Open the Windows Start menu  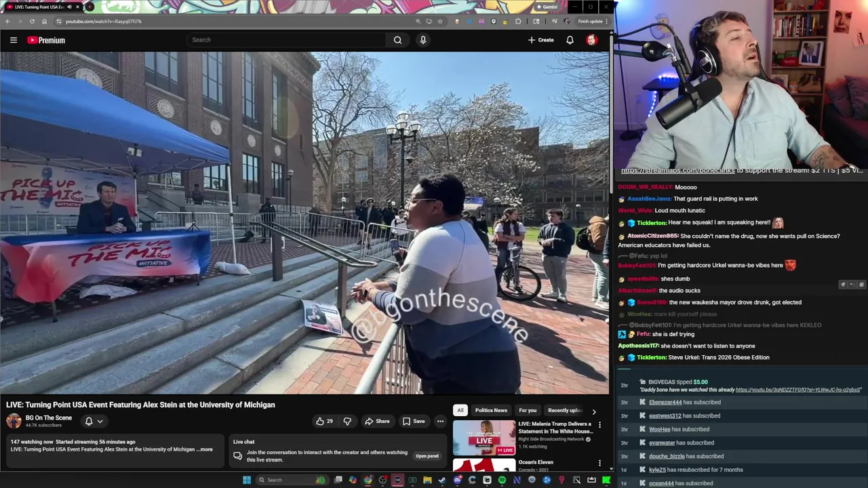tap(247, 480)
